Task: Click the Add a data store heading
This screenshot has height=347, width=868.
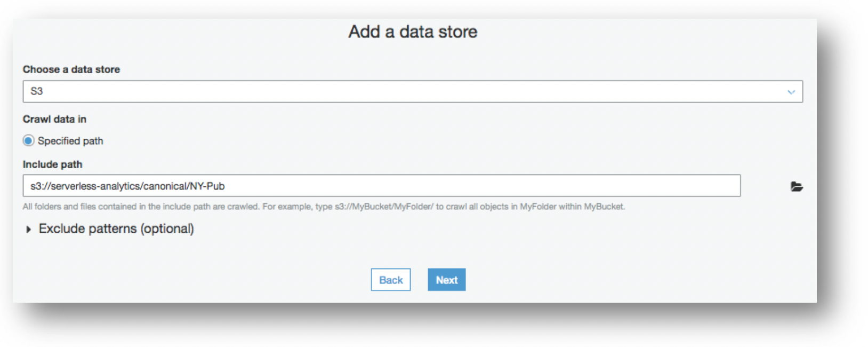Action: click(413, 31)
